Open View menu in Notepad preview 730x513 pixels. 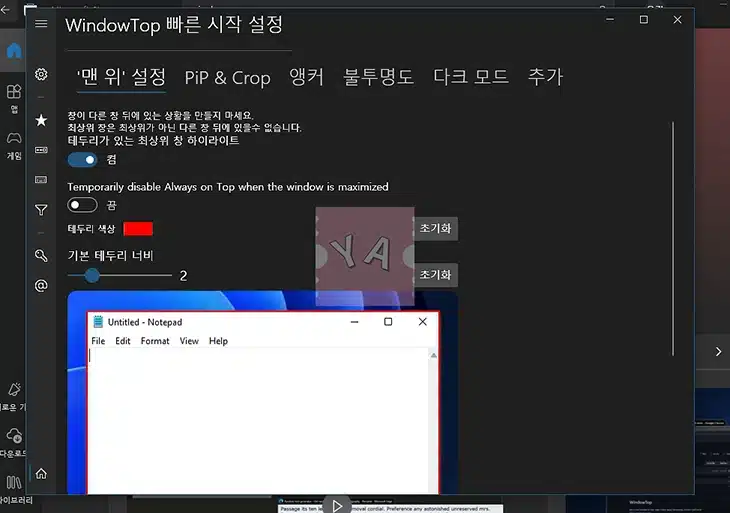tap(189, 341)
